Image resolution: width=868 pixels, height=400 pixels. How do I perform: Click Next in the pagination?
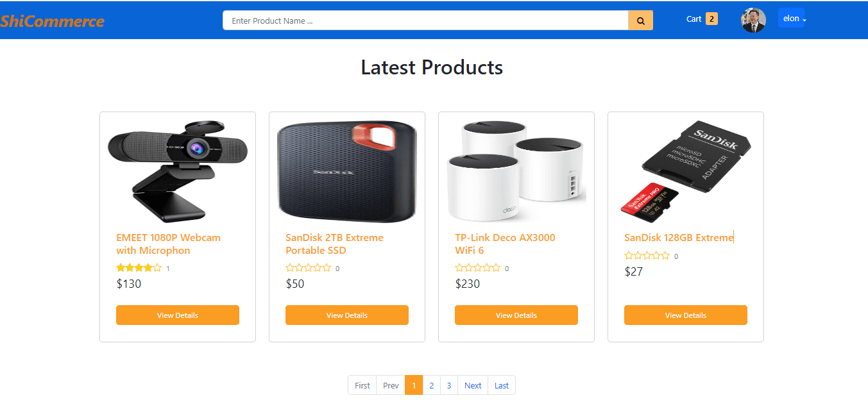473,385
